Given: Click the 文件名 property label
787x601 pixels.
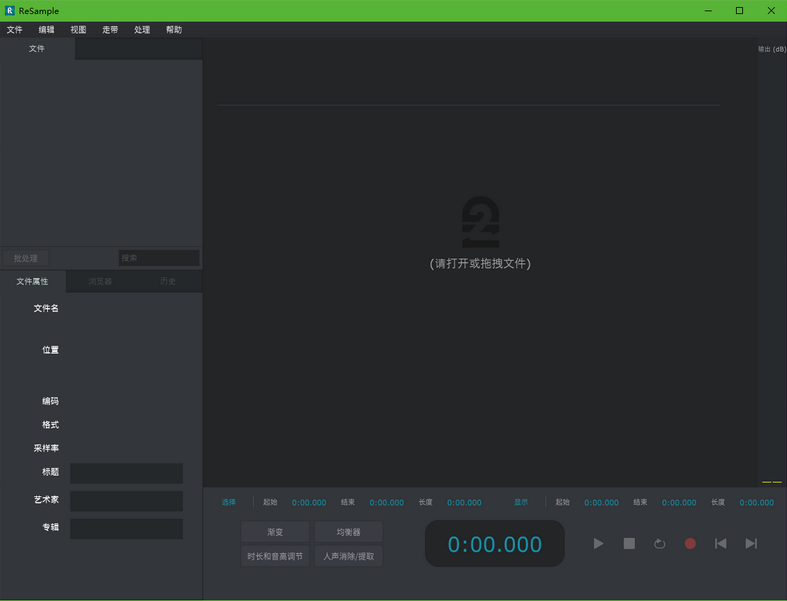Looking at the screenshot, I should pyautogui.click(x=46, y=308).
